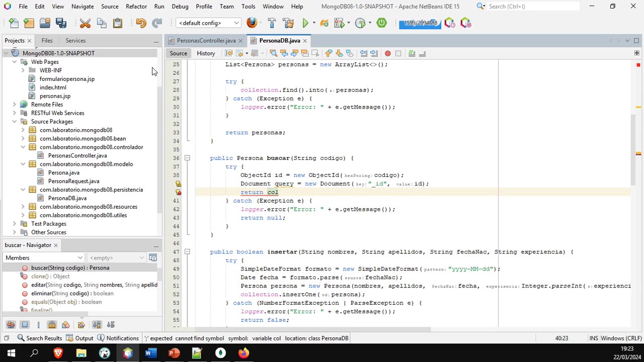Open the Navigate menu
Viewport: 644px width, 362px height.
click(83, 7)
